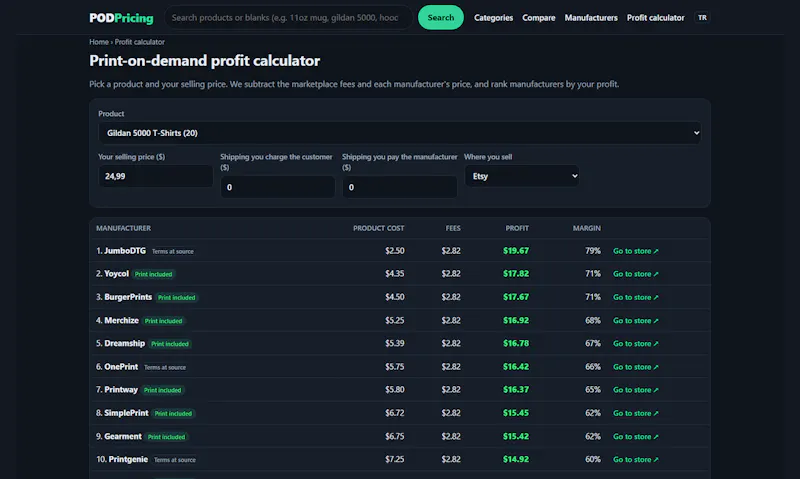The height and width of the screenshot is (479, 800).
Task: Click the Printway manufacturer name
Action: click(x=121, y=390)
